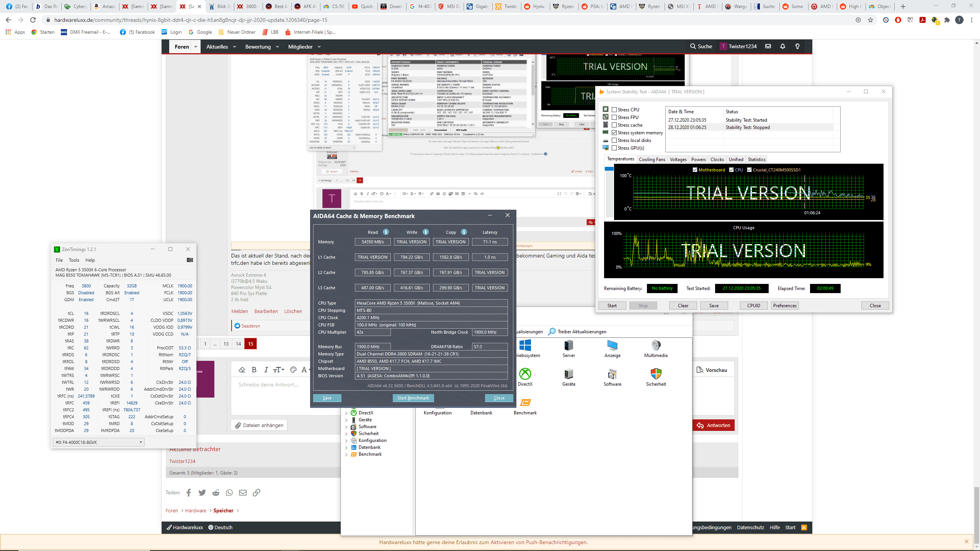
Task: Expand the Foren dropdown arrow
Action: (196, 47)
